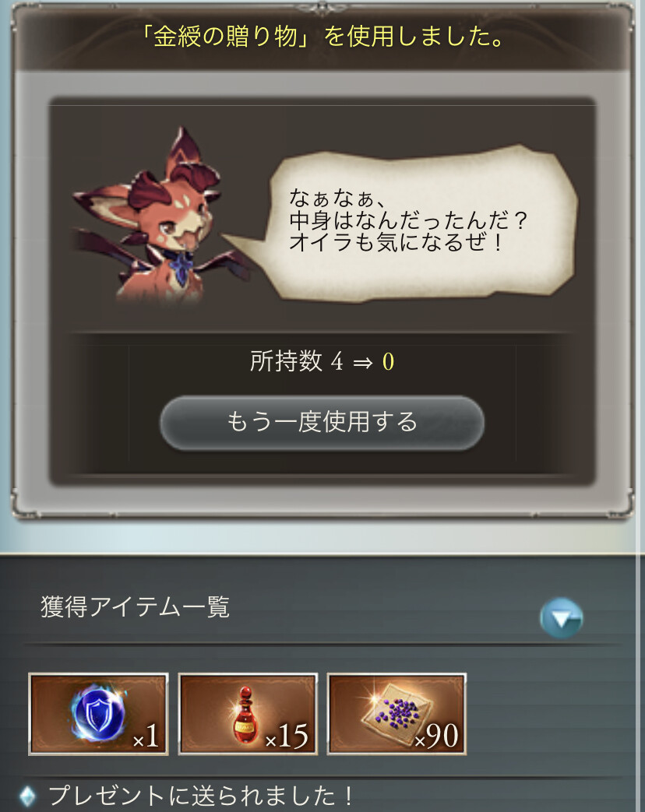Viewport: 645px width, 812px height.
Task: Select the red potion bottle item
Action: tap(248, 714)
